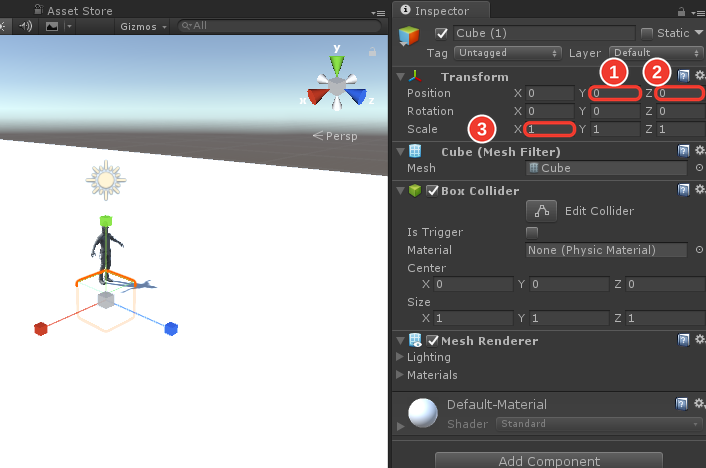Image resolution: width=706 pixels, height=468 pixels.
Task: Click Scale Y field
Action: (615, 129)
